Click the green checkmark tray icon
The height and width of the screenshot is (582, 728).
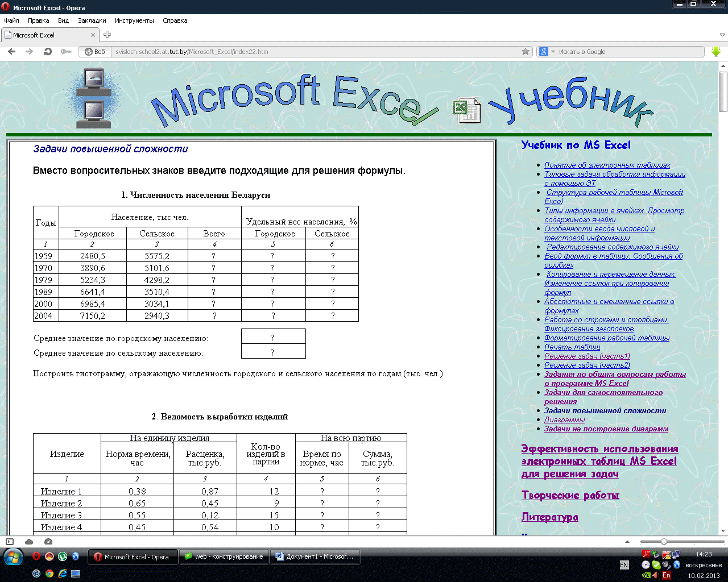click(x=656, y=564)
